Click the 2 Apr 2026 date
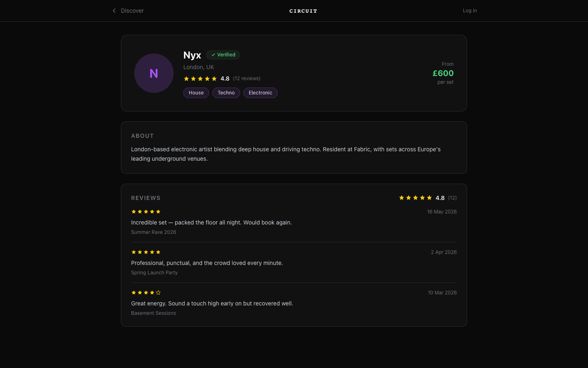The width and height of the screenshot is (588, 368). 444,252
